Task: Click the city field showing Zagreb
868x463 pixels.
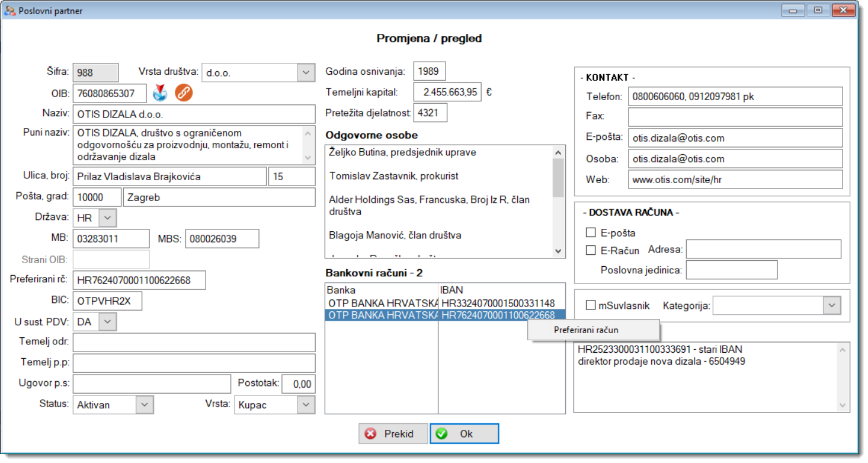Action: coord(220,197)
